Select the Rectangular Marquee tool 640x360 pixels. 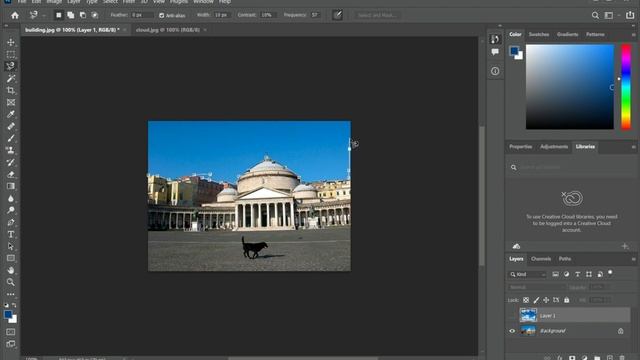click(11, 54)
